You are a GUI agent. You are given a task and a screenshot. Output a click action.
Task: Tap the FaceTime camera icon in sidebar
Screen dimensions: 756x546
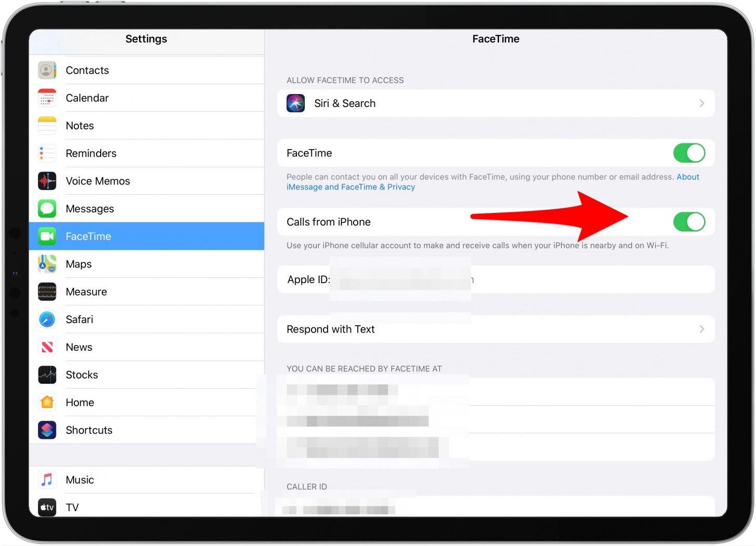(47, 236)
